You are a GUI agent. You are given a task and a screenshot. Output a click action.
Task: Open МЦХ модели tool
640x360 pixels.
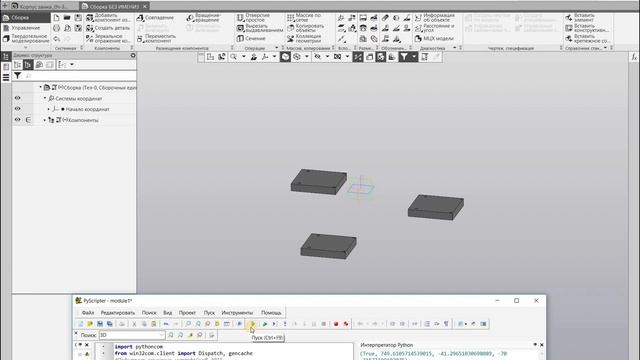(434, 38)
